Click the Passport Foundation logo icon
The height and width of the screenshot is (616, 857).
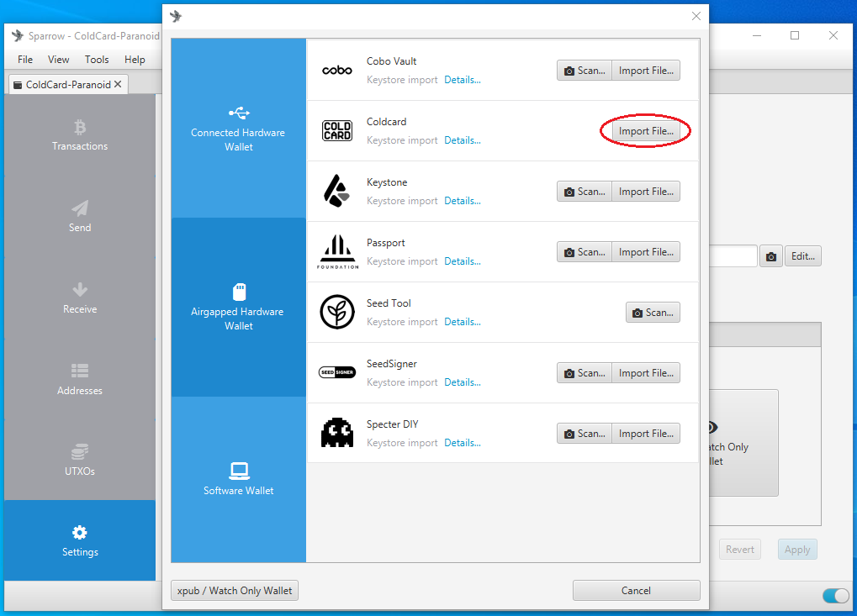(338, 252)
